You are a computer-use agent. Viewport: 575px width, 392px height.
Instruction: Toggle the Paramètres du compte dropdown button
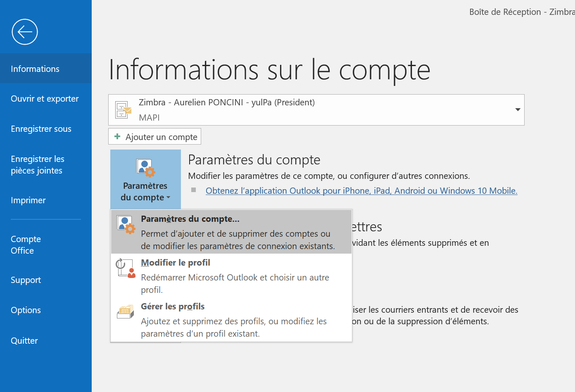coord(145,179)
